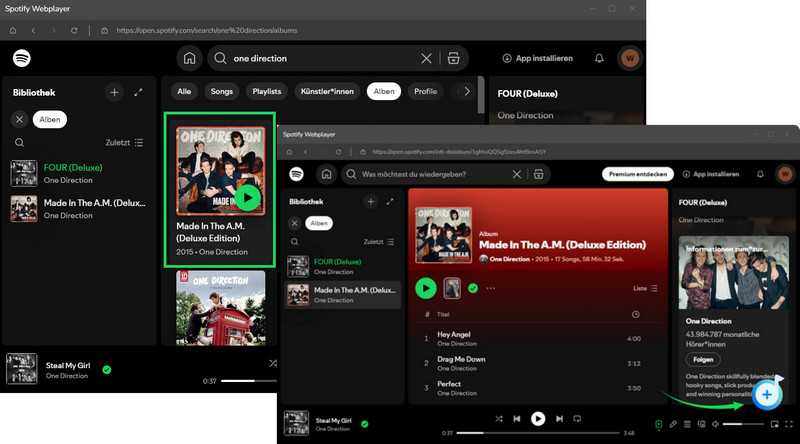Expand Bibliothek panel in back window

coord(138,92)
